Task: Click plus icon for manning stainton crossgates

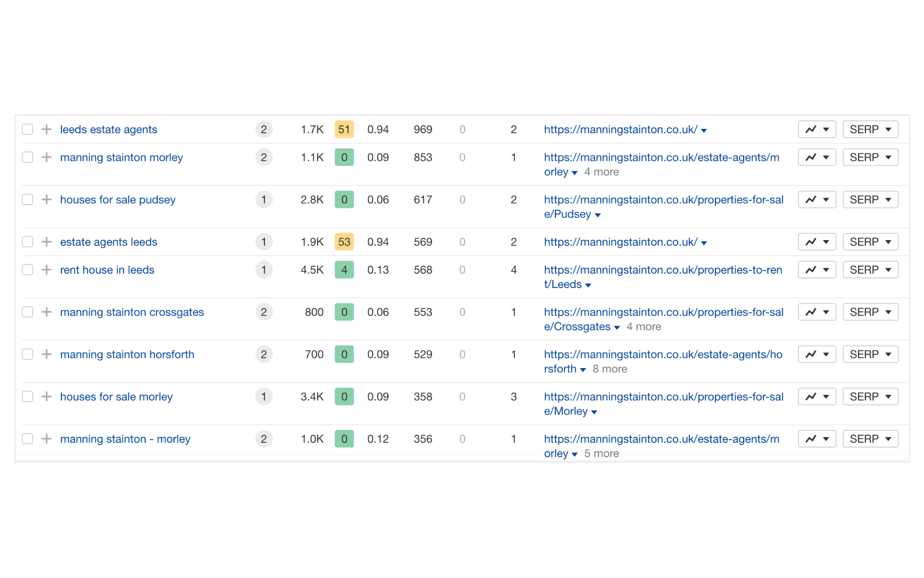Action: pyautogui.click(x=46, y=312)
